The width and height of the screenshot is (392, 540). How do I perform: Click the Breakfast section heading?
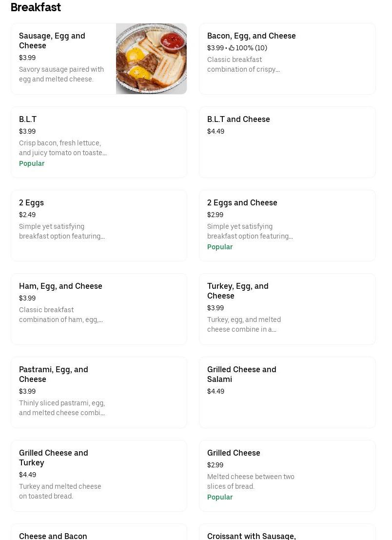(x=36, y=7)
